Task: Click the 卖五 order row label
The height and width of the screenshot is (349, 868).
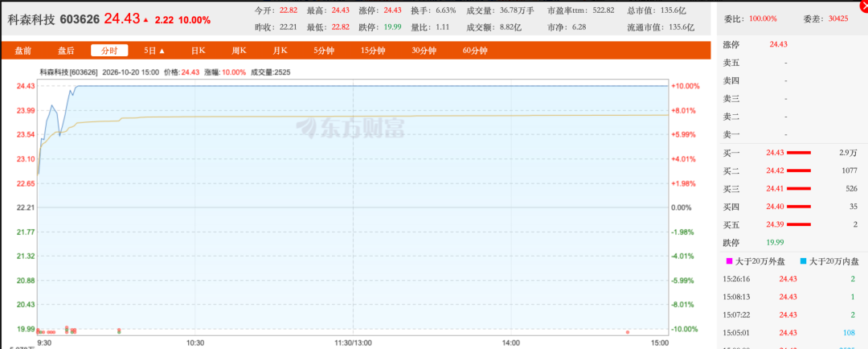Action: click(731, 63)
